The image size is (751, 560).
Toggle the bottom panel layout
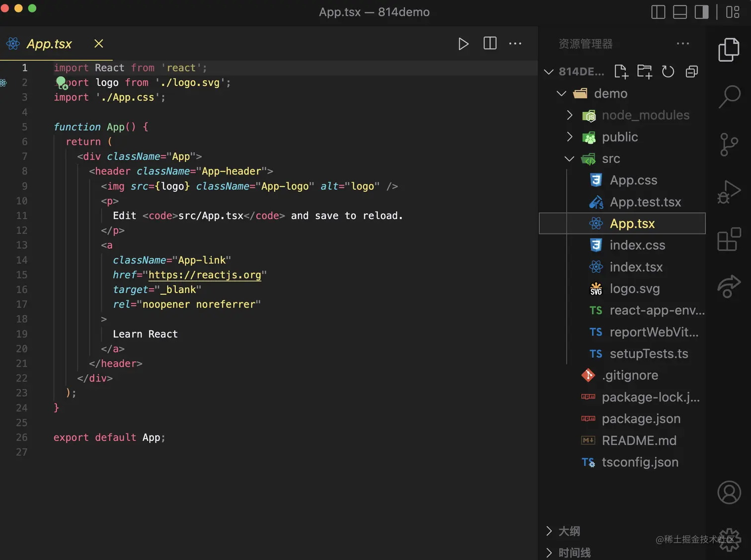pos(679,12)
